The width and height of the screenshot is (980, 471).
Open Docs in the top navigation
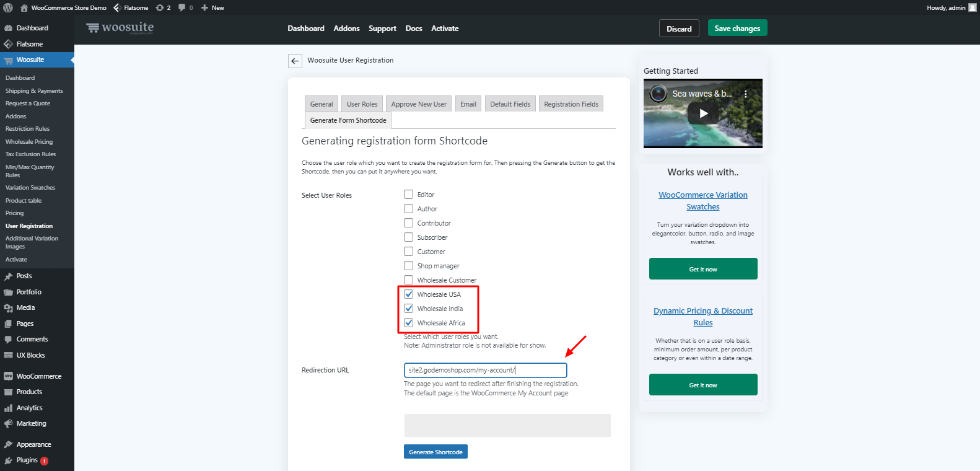coord(414,29)
